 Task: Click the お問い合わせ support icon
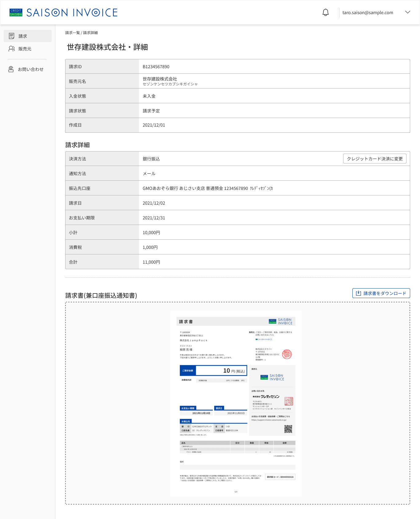click(11, 69)
